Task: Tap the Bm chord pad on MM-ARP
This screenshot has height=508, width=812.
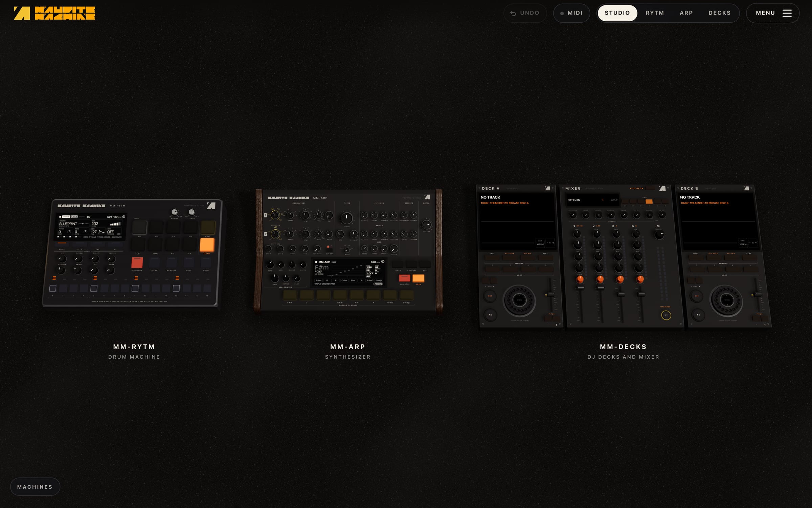Action: pos(357,295)
